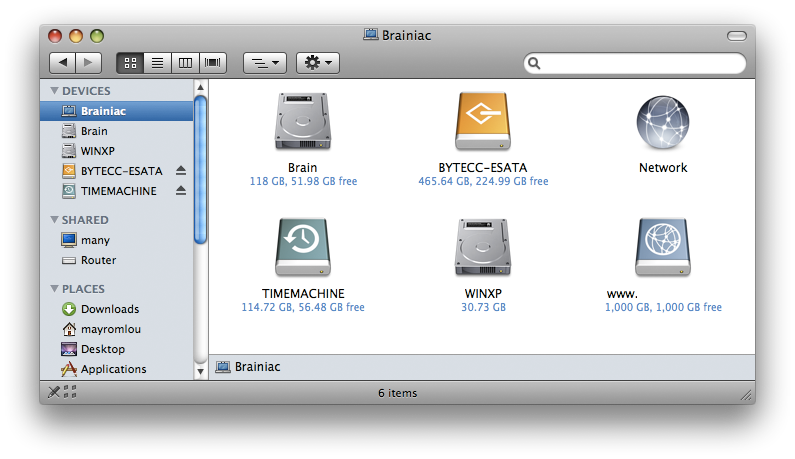The image size is (795, 459).
Task: Switch to Cover Flow view
Action: 212,63
